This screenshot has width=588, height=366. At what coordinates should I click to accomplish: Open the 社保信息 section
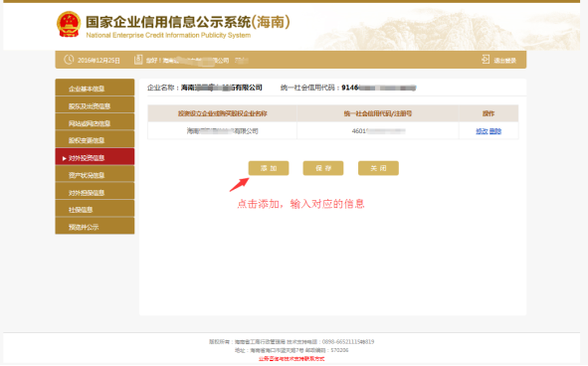95,209
